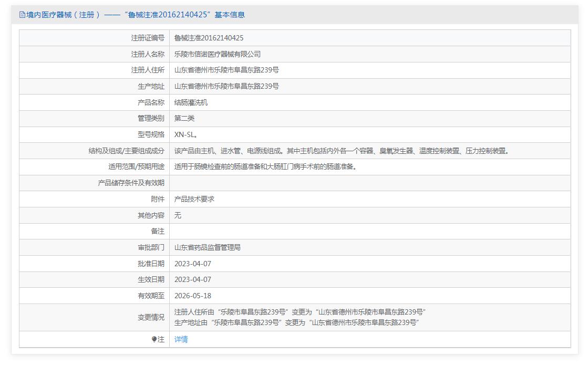Select the attachment value 产品技术要求
The height and width of the screenshot is (366, 588).
coord(194,199)
